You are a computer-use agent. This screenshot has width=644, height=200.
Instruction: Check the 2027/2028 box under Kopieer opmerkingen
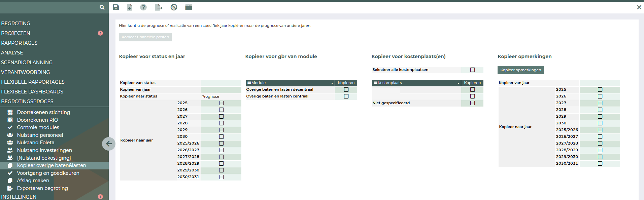coord(600,144)
